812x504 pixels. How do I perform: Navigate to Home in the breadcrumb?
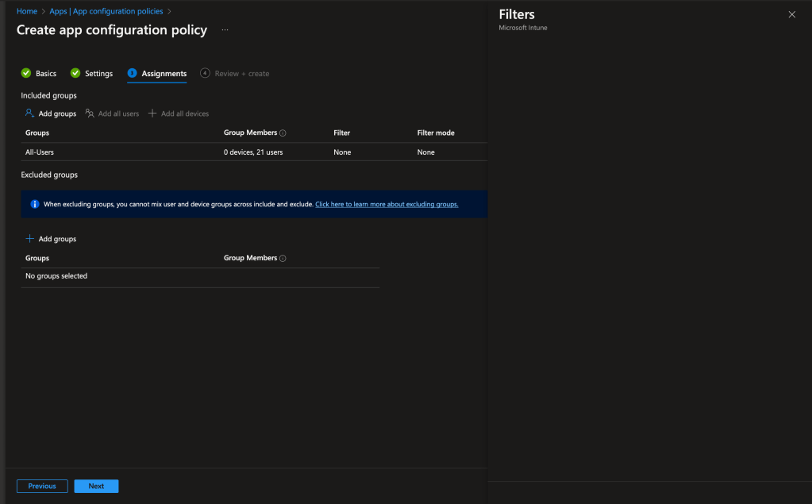27,11
